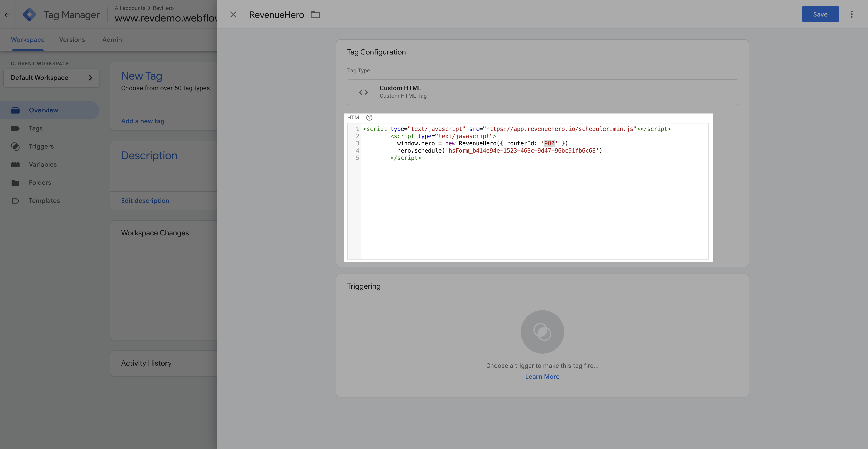Click line 1 script src URL in editor
This screenshot has width=868, height=449.
(x=559, y=129)
